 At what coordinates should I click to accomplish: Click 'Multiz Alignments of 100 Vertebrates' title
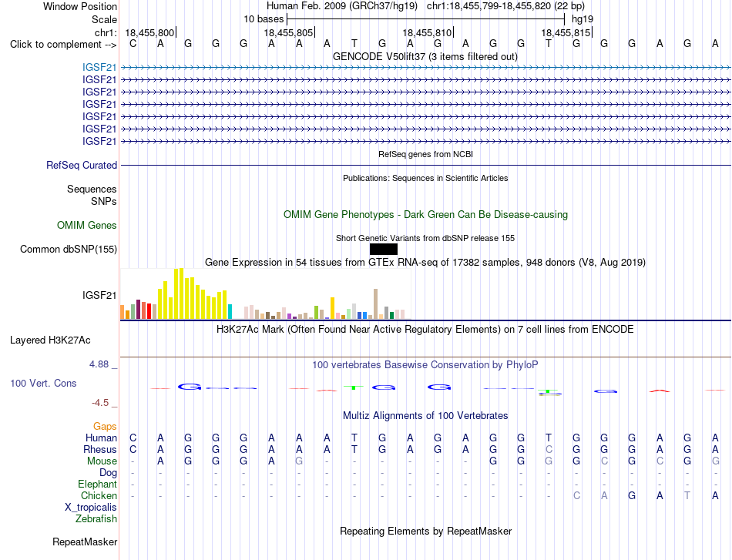click(425, 415)
